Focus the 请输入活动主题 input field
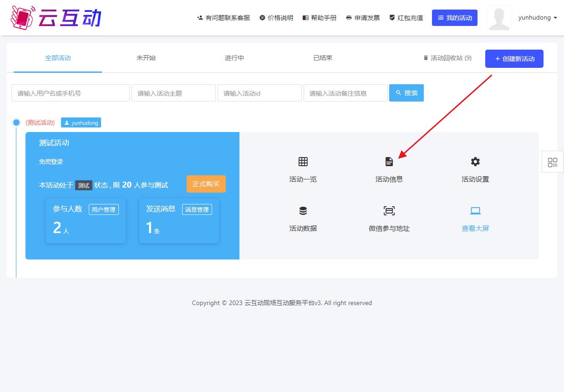The width and height of the screenshot is (564, 392). click(x=173, y=93)
